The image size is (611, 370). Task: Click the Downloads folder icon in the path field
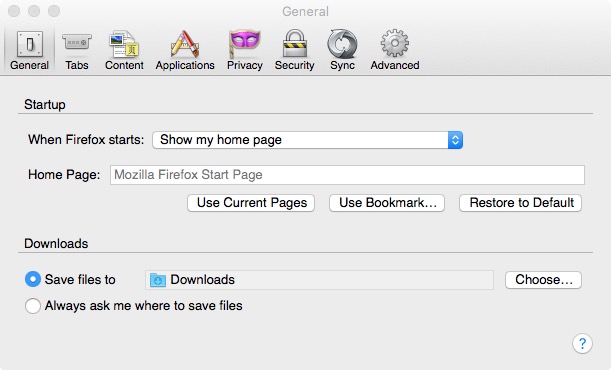click(x=158, y=280)
